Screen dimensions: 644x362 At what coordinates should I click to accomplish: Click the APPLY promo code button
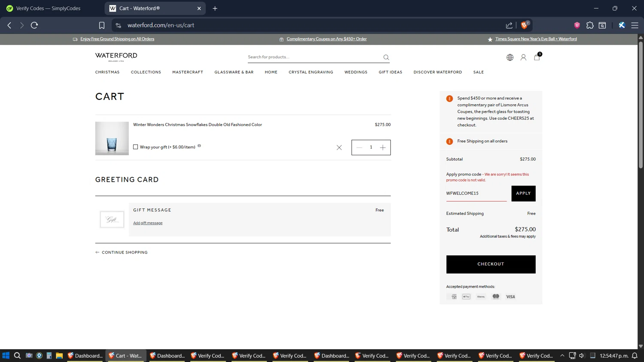[523, 193]
